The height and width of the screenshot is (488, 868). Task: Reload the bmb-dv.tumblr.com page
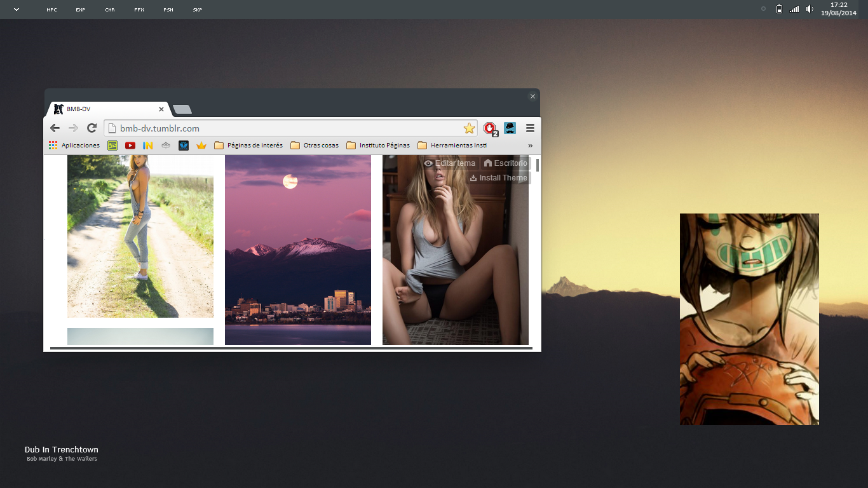(92, 128)
